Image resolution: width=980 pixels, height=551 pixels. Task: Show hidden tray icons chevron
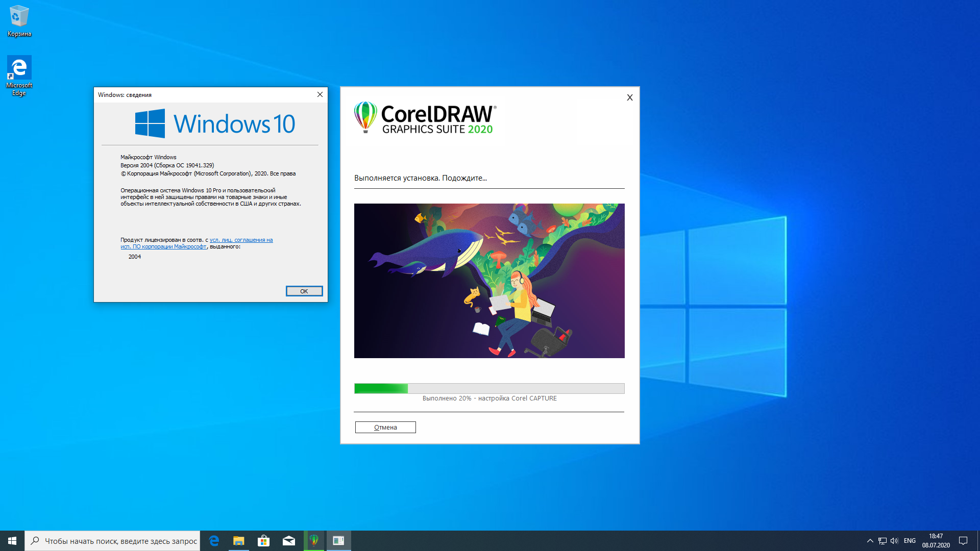pyautogui.click(x=870, y=541)
